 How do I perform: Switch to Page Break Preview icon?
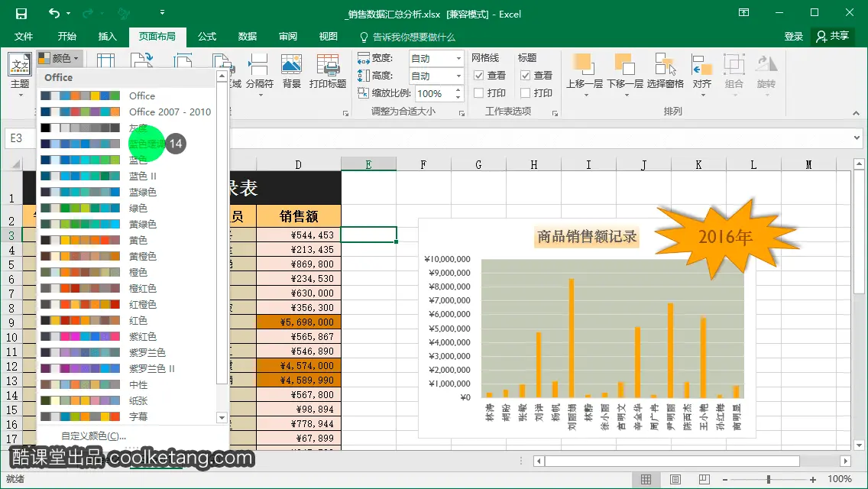(x=704, y=479)
